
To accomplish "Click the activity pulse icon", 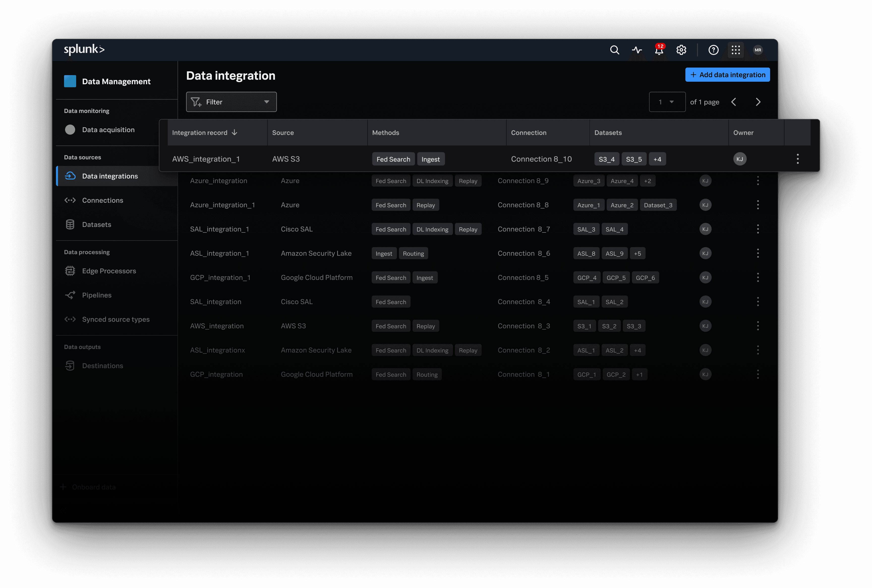I will click(x=637, y=50).
